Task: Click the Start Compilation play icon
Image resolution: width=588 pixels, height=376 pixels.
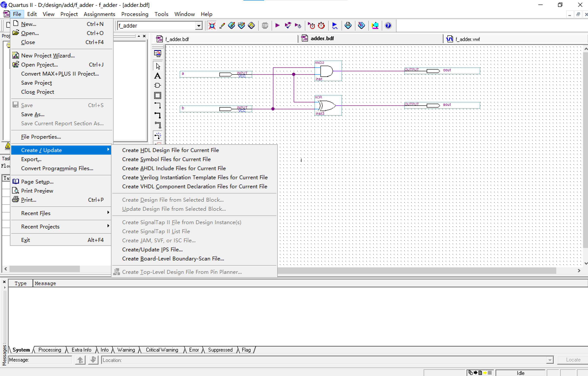Action: pyautogui.click(x=277, y=25)
